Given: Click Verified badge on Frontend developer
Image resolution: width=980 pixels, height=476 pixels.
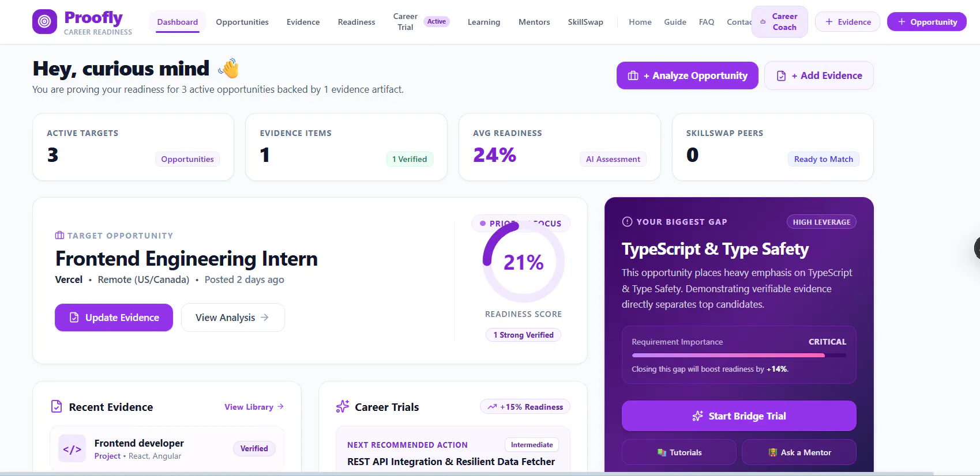Looking at the screenshot, I should [254, 448].
